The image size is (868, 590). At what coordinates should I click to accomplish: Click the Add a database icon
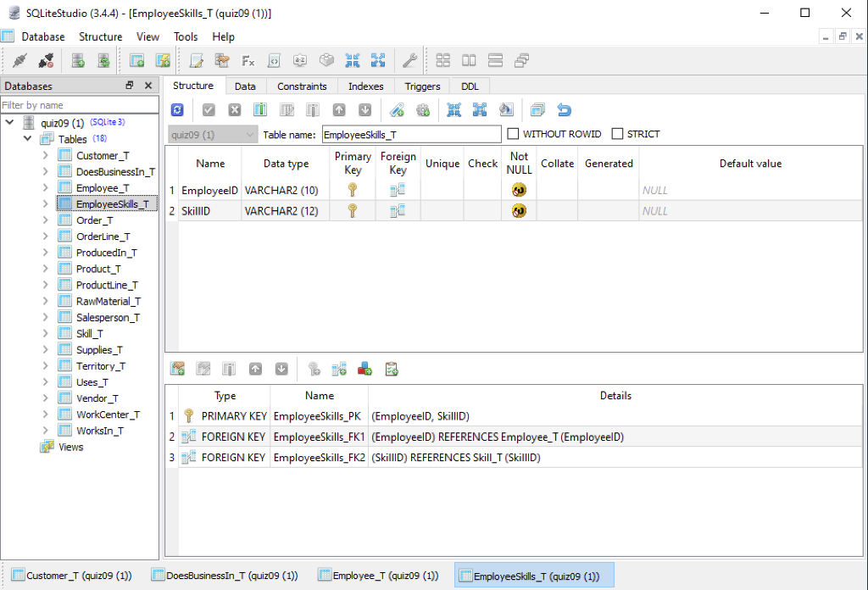[x=78, y=60]
